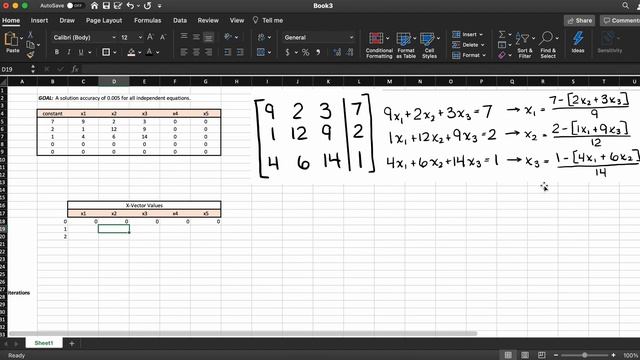Center text horizontally

click(196, 52)
